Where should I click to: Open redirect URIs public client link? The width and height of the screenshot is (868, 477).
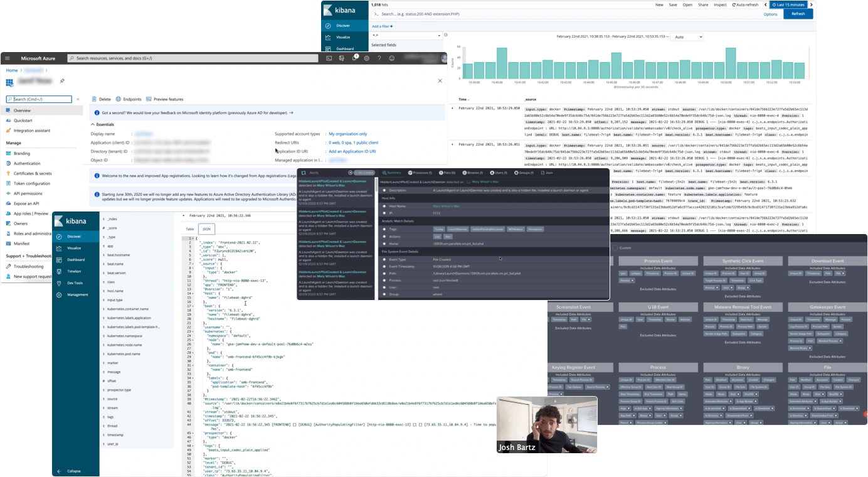tap(354, 142)
